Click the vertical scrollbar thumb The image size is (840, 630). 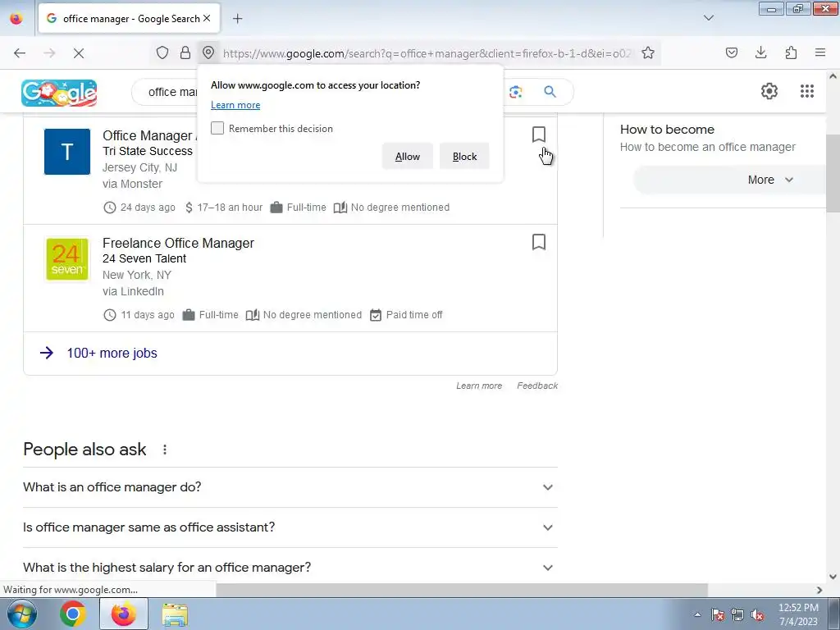point(833,174)
